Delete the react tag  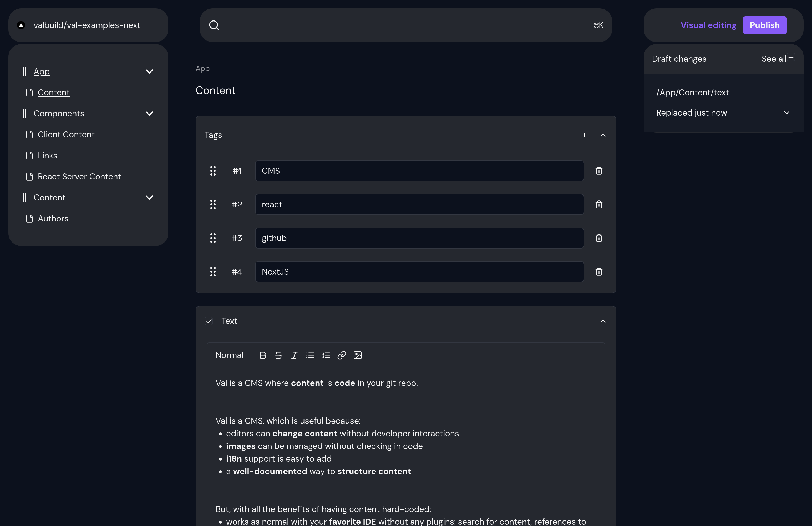coord(599,204)
